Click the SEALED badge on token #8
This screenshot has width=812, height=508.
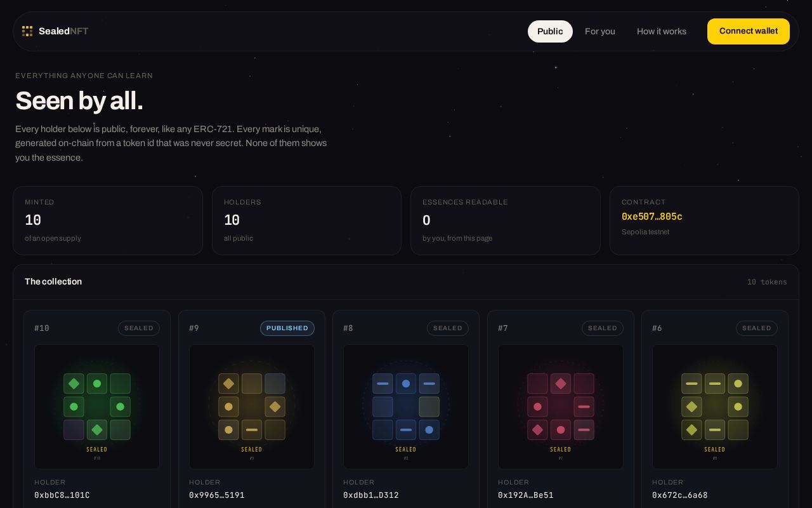(x=448, y=328)
